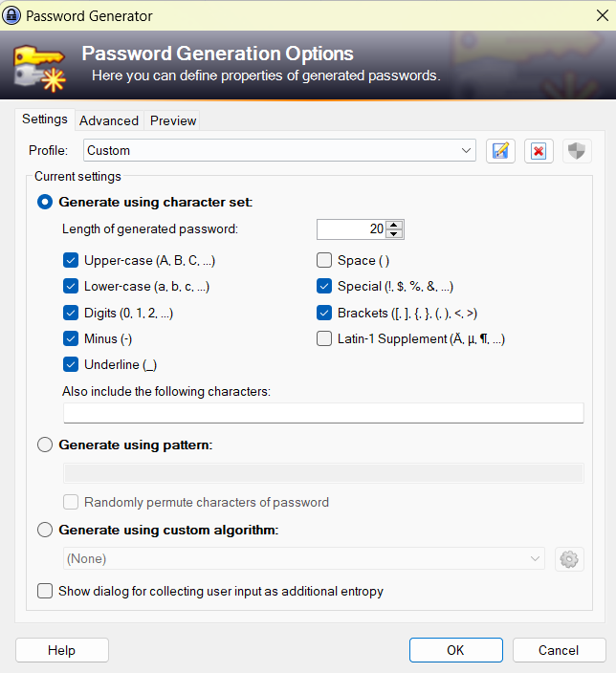Click the additional characters input field
The height and width of the screenshot is (673, 616).
coord(323,413)
